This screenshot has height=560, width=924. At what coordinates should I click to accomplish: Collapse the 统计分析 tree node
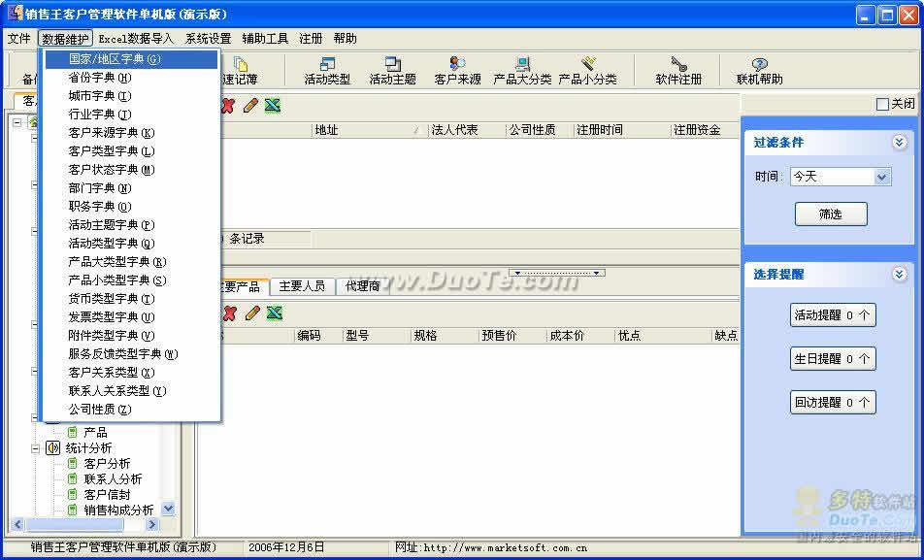(36, 448)
